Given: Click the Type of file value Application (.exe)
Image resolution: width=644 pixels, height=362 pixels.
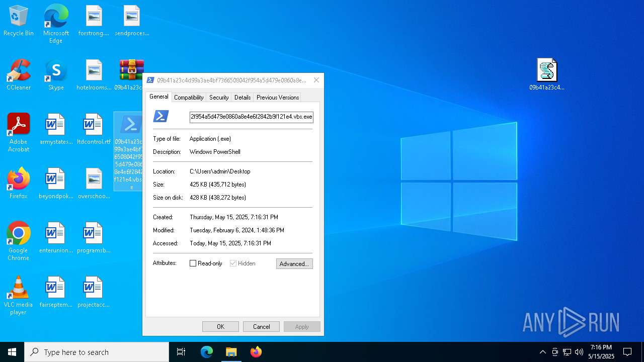Looking at the screenshot, I should point(210,139).
